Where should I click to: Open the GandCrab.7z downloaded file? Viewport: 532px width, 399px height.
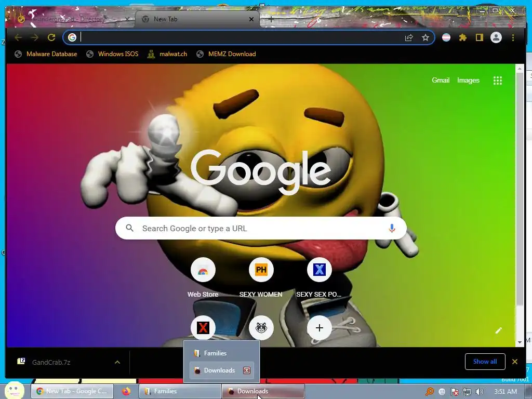[x=51, y=362]
